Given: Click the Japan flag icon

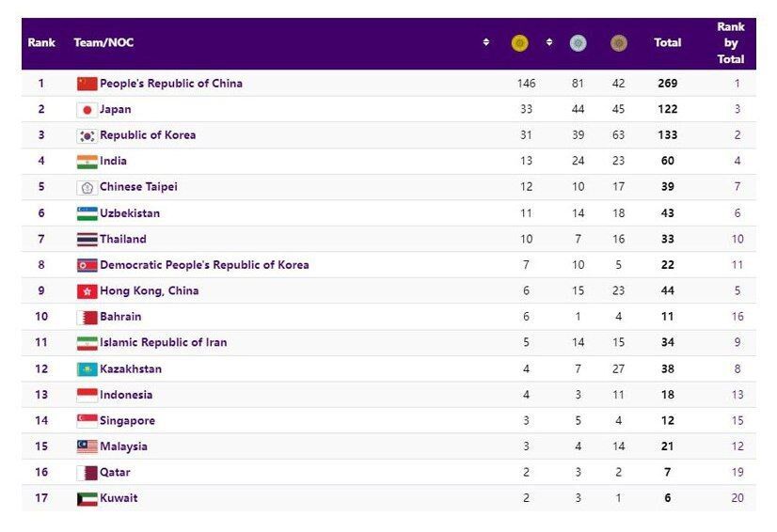Looking at the screenshot, I should (x=87, y=110).
